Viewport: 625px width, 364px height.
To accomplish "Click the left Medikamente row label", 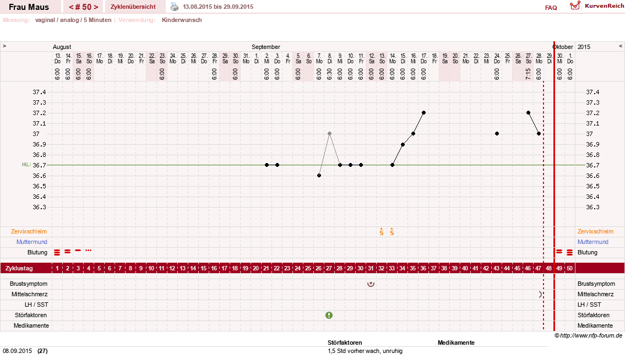I will [x=31, y=325].
